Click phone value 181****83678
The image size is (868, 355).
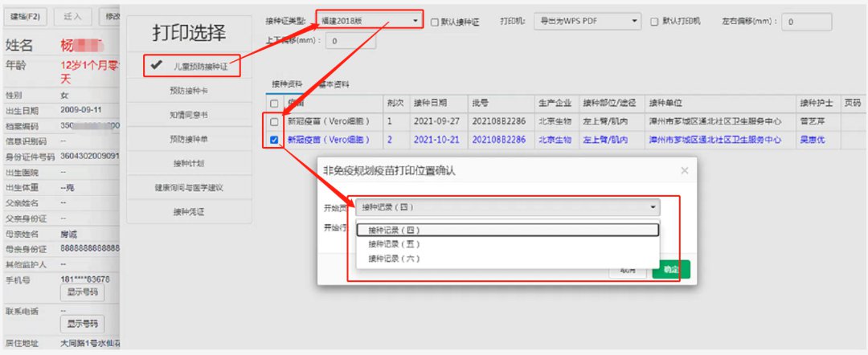tap(84, 280)
